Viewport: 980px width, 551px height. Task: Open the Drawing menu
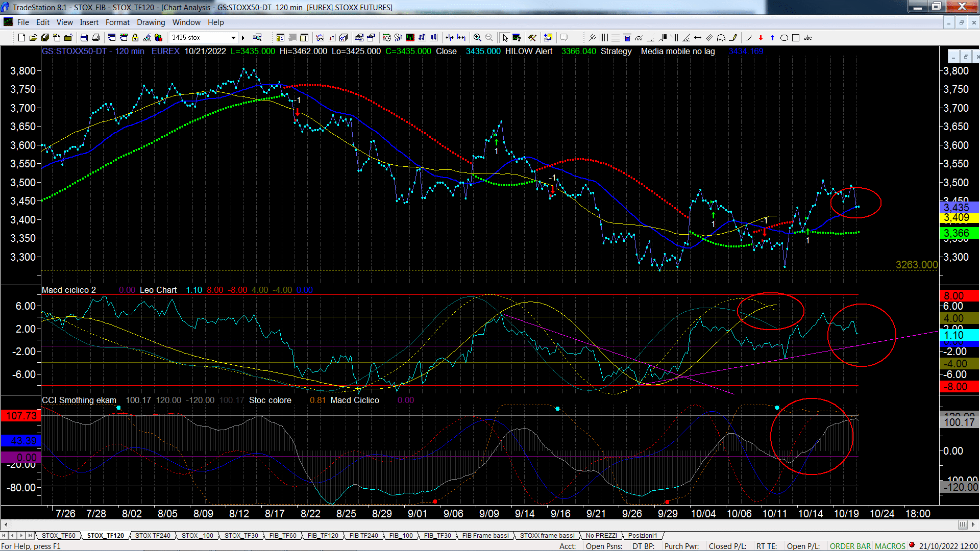coord(151,22)
